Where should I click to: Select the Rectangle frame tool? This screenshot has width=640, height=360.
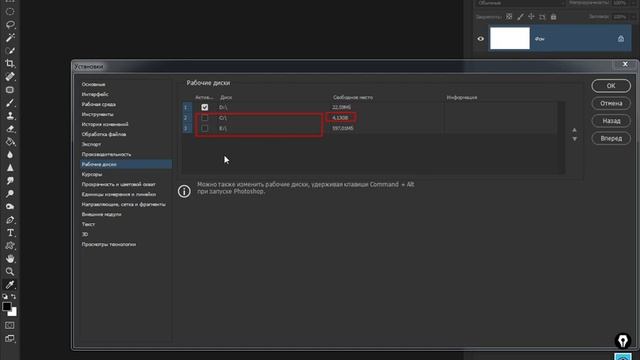[x=10, y=90]
